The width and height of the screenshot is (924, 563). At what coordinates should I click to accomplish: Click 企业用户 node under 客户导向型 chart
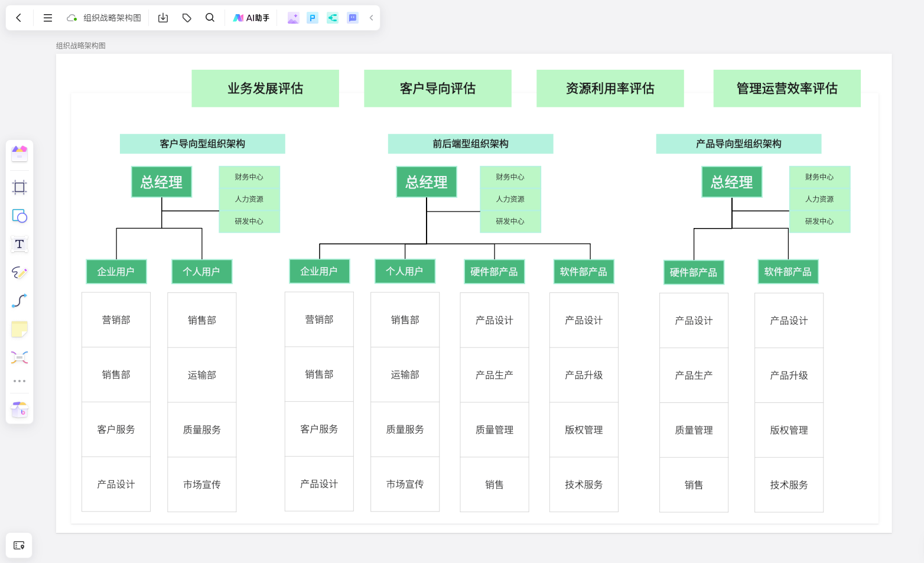116,272
